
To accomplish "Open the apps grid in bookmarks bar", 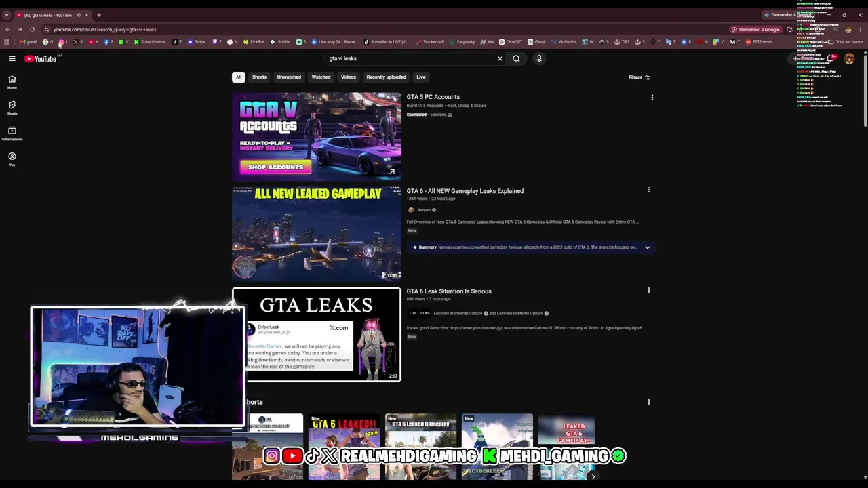I will 7,42.
